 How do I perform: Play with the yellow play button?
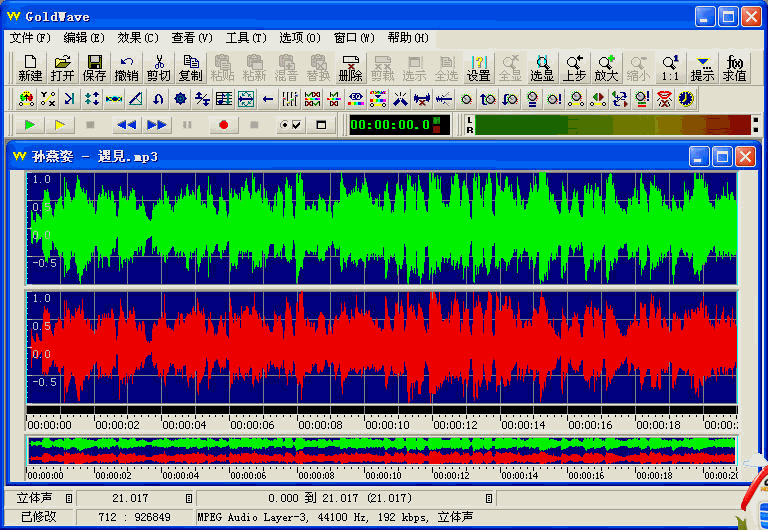[60, 125]
